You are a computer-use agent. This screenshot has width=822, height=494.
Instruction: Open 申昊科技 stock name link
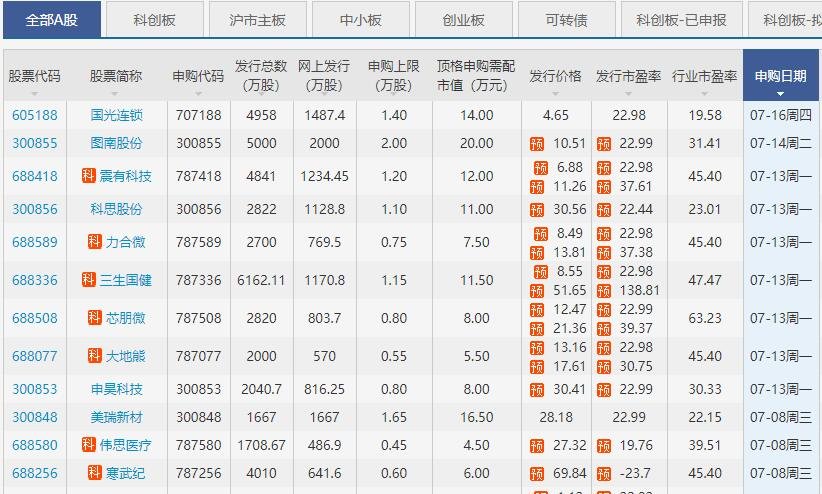116,389
